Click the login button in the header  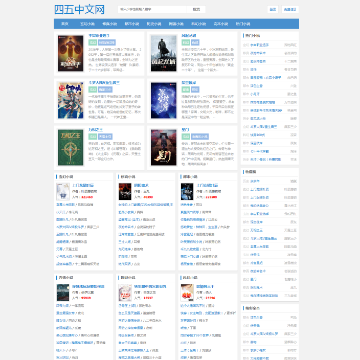coord(273,9)
